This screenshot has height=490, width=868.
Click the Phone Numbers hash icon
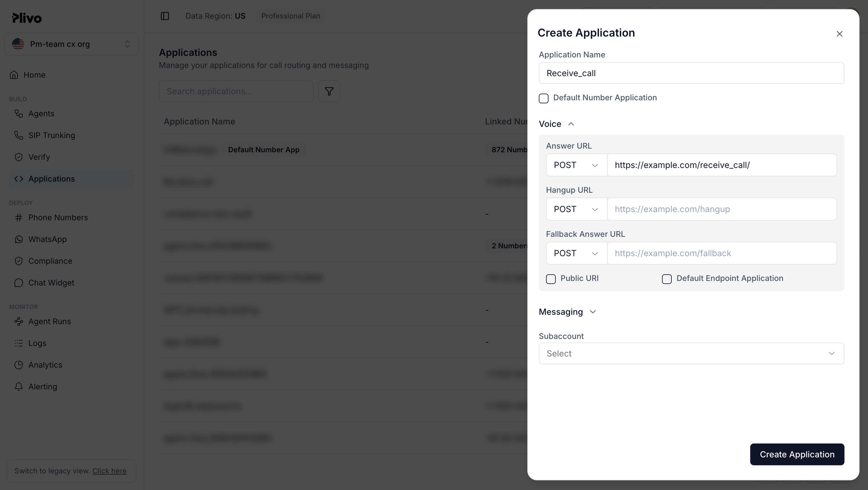[18, 218]
